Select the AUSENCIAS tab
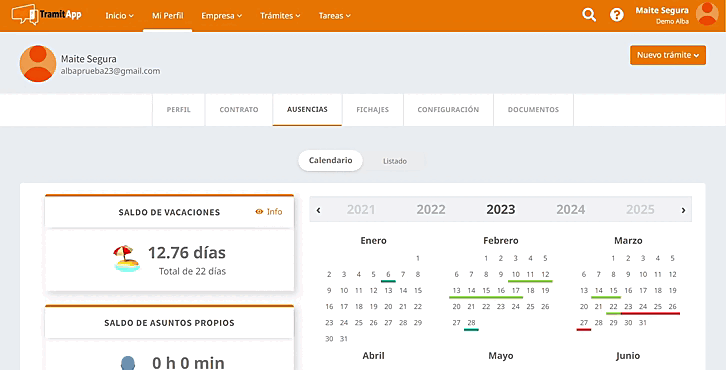The width and height of the screenshot is (726, 370). (307, 110)
